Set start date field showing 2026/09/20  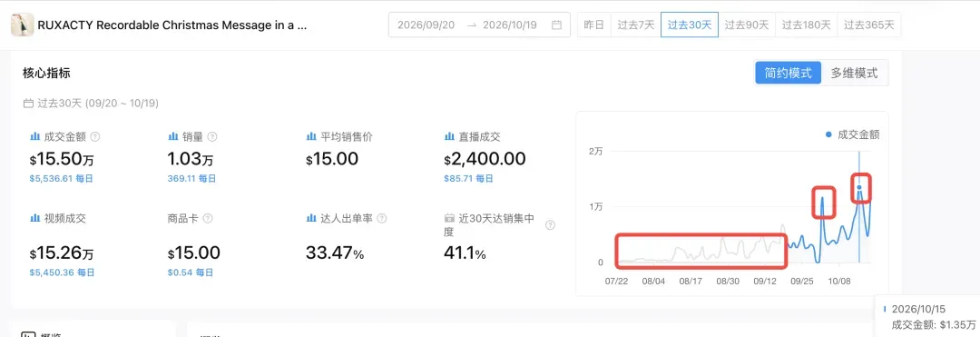pos(426,25)
